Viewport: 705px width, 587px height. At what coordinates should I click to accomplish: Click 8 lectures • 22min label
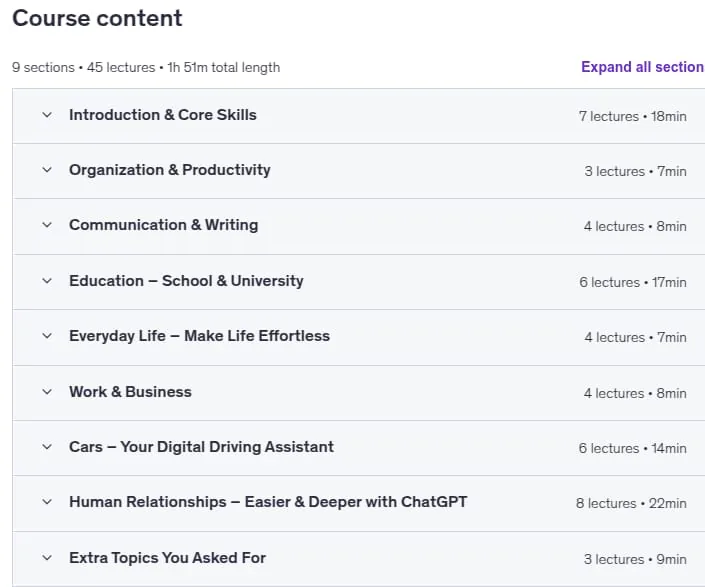point(631,503)
